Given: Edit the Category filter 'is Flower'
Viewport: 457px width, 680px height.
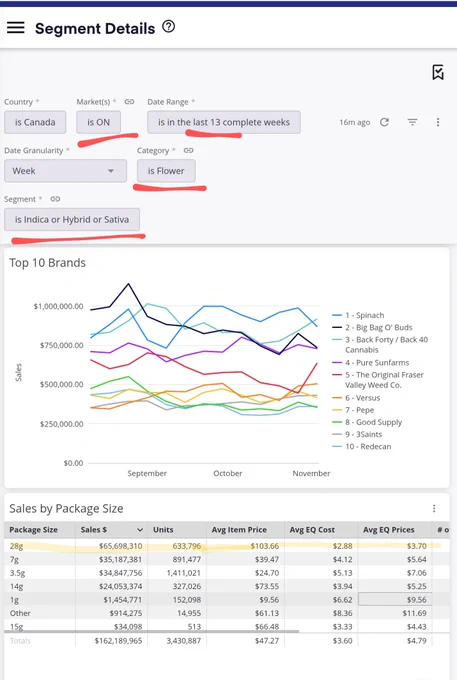Looking at the screenshot, I should (166, 171).
